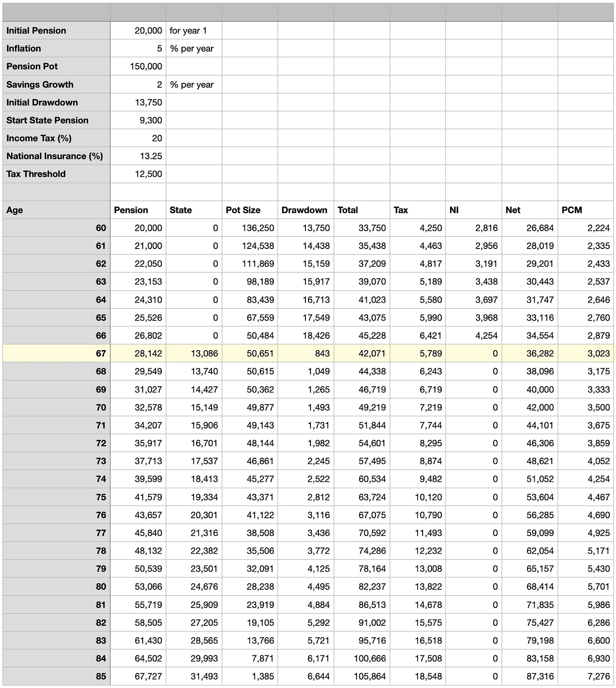Select Tax 16,518 at age 83

pos(418,641)
